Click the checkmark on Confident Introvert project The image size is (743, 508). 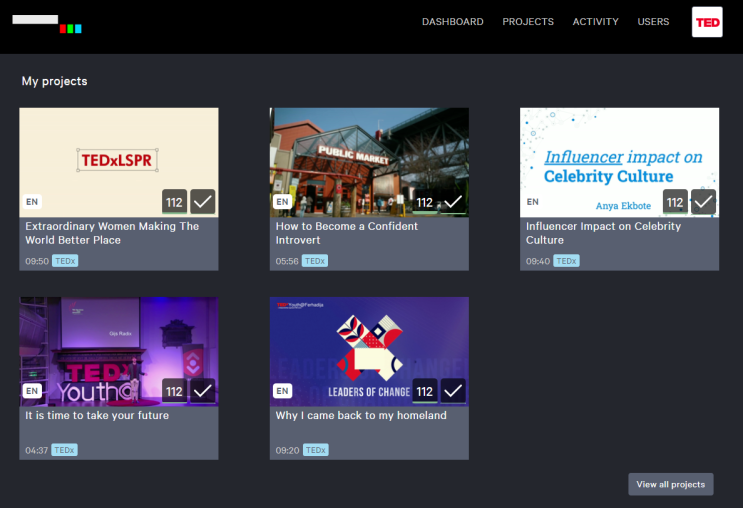click(x=453, y=202)
